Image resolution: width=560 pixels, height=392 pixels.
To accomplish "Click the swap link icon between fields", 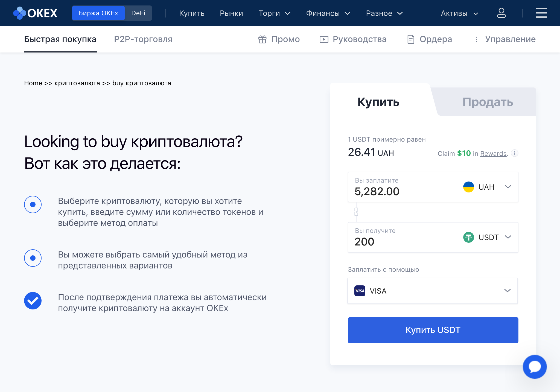I will [356, 212].
